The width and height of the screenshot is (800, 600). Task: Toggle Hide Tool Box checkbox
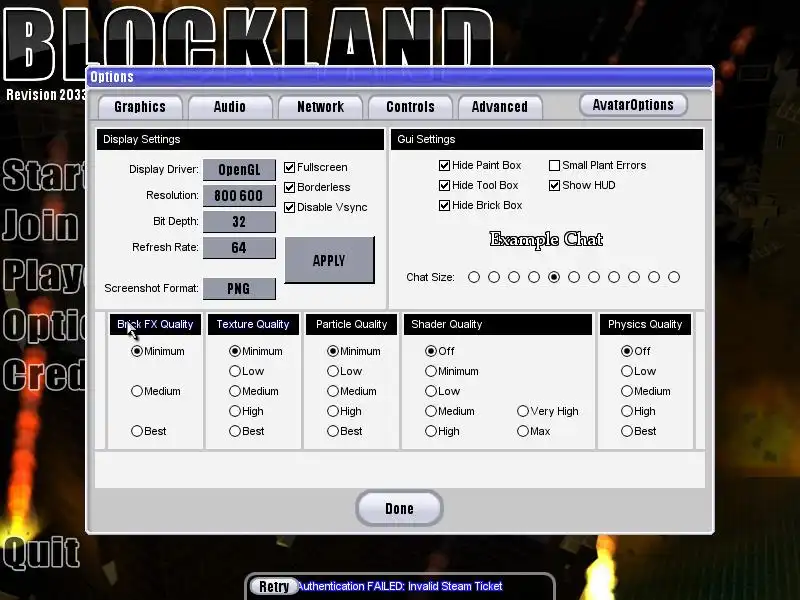pos(444,185)
